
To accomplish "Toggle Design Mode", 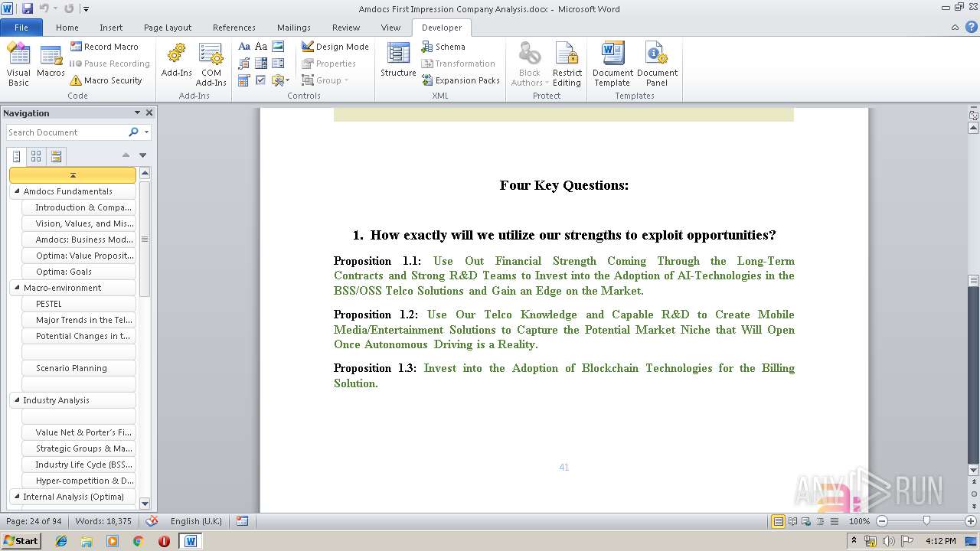I will (335, 47).
